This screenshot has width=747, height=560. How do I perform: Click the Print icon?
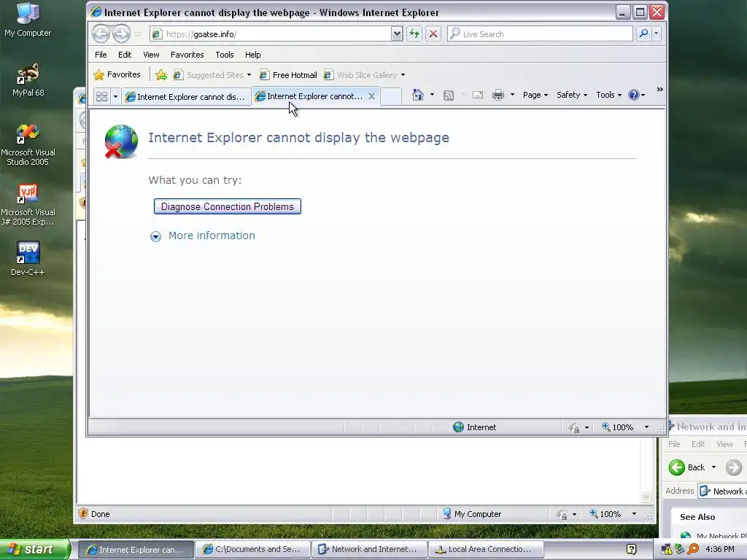[x=498, y=95]
